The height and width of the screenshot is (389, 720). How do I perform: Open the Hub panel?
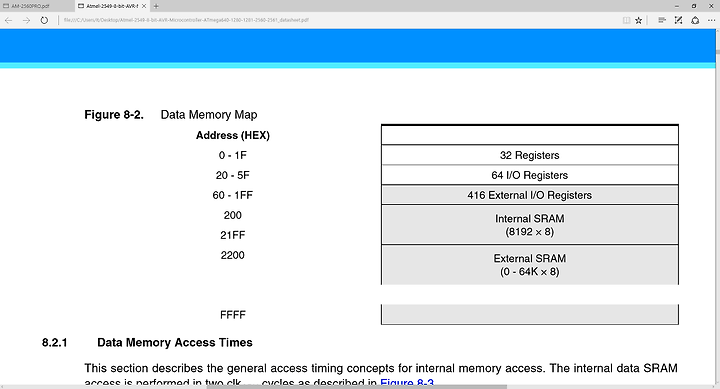click(x=662, y=20)
